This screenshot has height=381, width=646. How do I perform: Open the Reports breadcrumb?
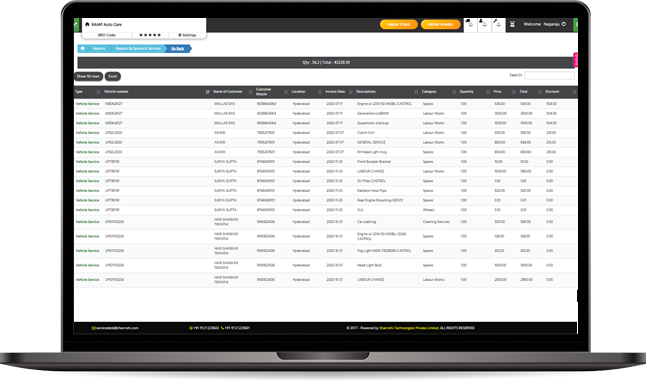99,49
